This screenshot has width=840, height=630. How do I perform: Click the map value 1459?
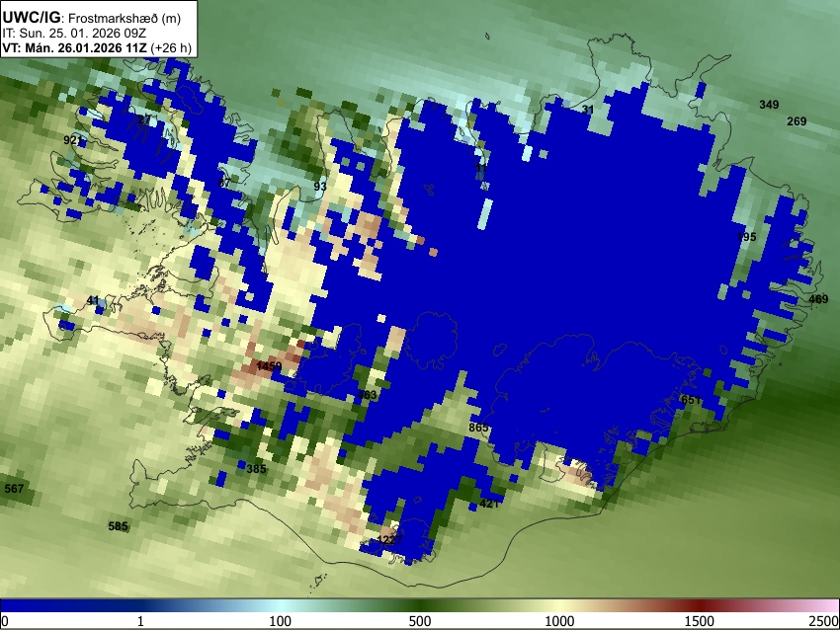coord(269,366)
